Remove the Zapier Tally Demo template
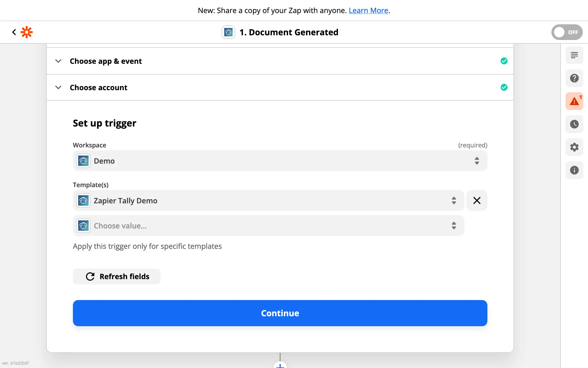Image resolution: width=588 pixels, height=368 pixels. [x=476, y=200]
